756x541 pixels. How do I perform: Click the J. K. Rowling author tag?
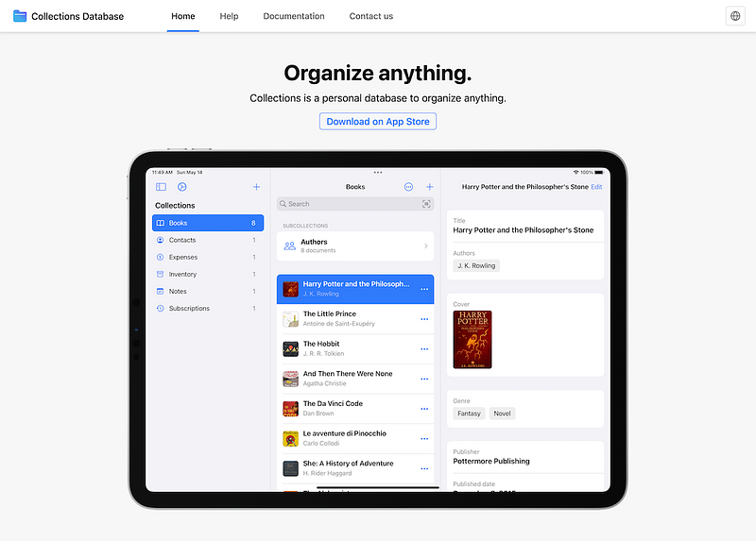(476, 265)
